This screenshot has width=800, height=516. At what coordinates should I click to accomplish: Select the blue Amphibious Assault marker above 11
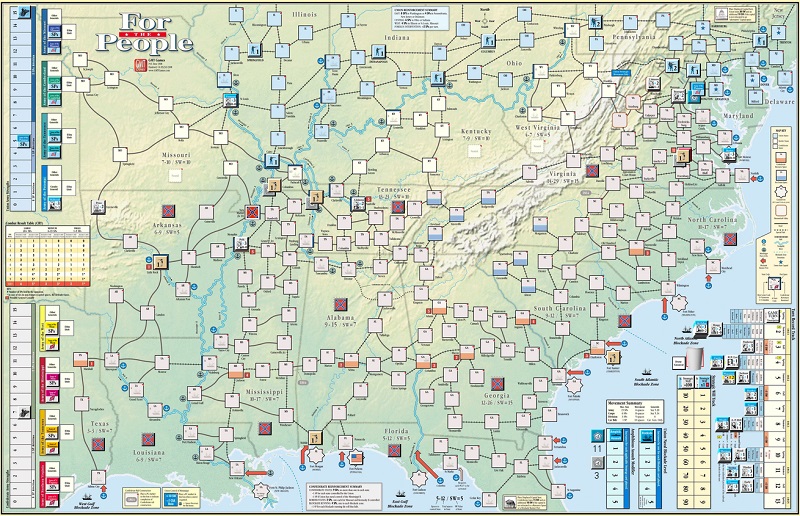(x=597, y=436)
